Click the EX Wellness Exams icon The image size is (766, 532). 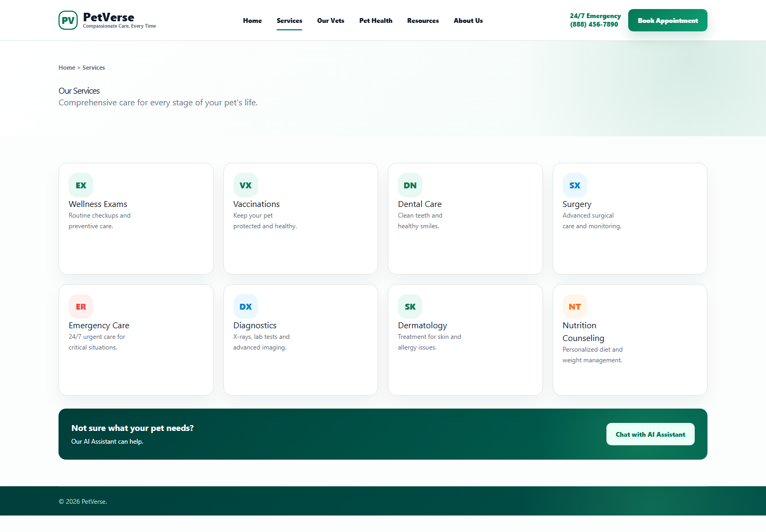(81, 185)
